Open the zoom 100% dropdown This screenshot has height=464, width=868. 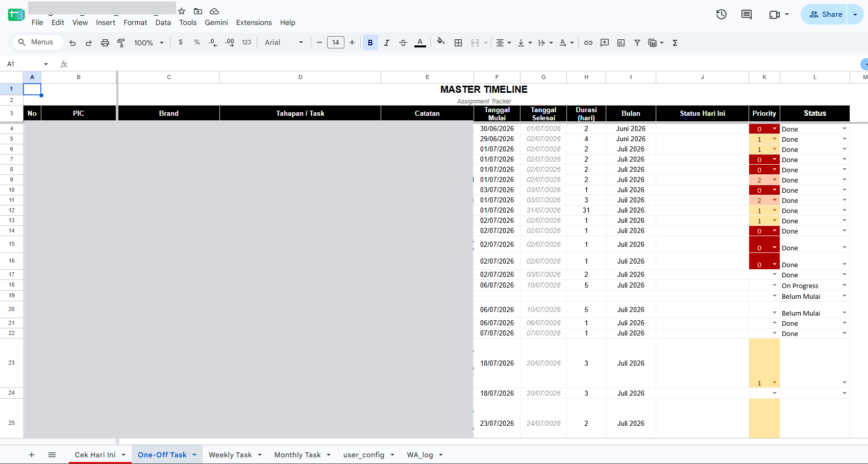[x=148, y=43]
